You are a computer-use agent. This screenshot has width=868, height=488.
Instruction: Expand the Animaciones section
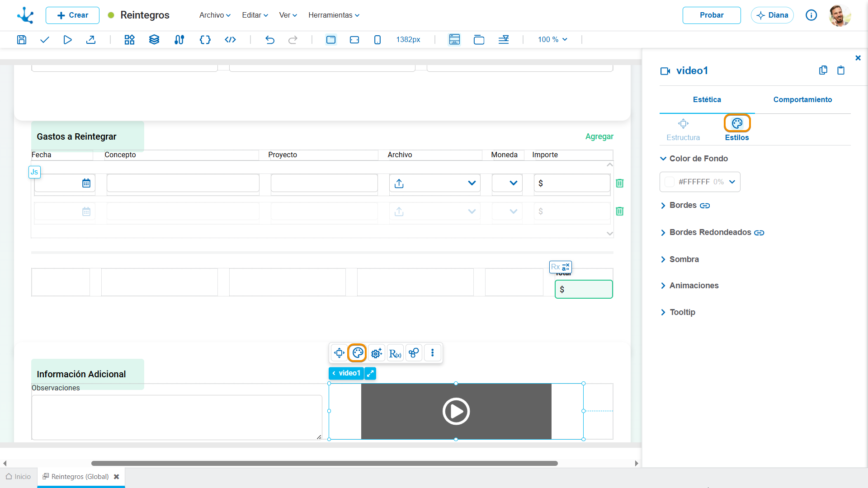pyautogui.click(x=689, y=286)
